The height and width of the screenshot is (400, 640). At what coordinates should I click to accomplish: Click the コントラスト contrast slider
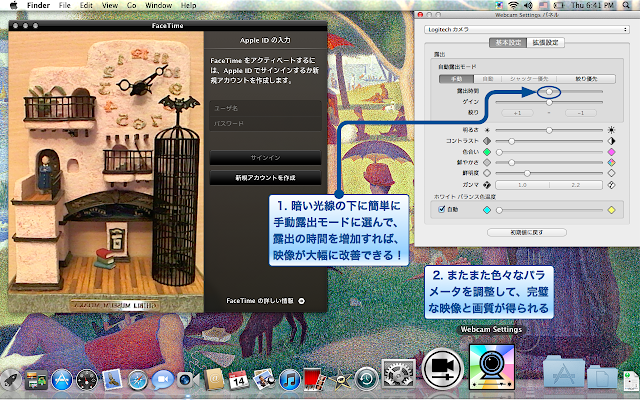549,141
